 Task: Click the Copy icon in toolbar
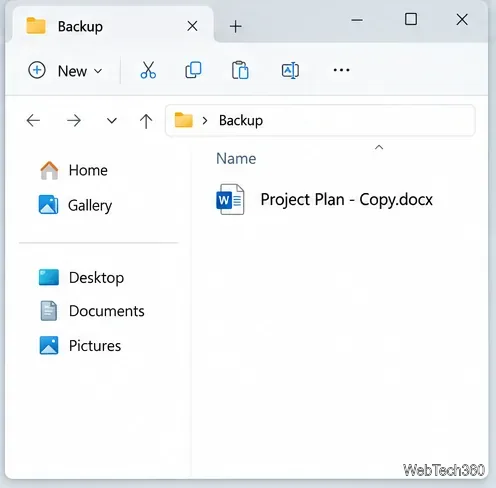[x=193, y=70]
